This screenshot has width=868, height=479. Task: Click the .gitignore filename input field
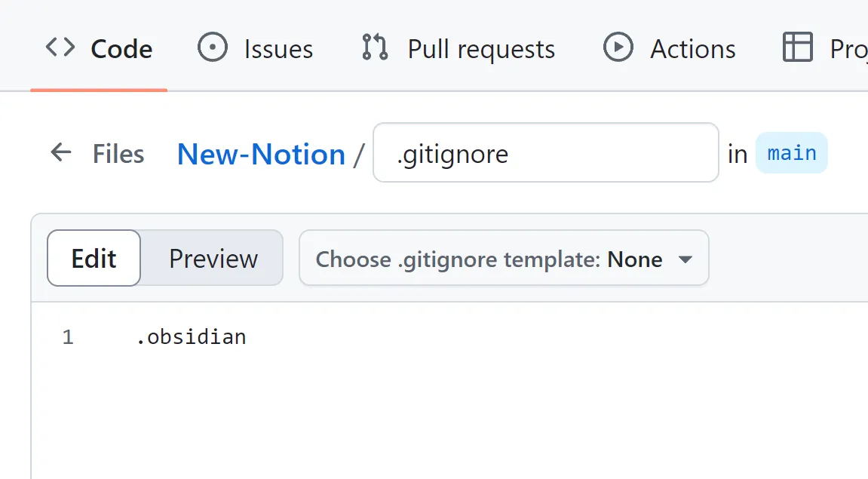point(546,153)
